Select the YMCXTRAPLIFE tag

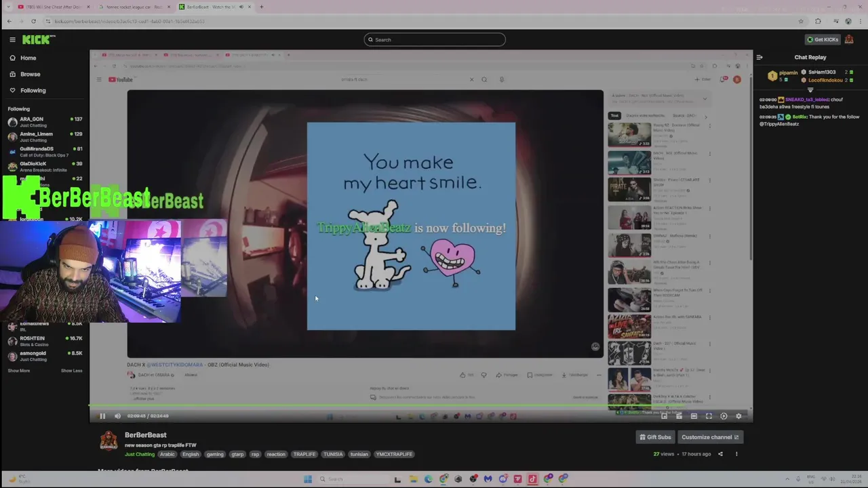click(393, 454)
